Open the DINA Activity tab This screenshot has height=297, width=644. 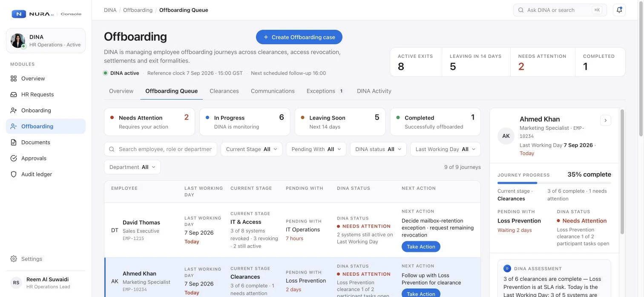click(x=374, y=91)
